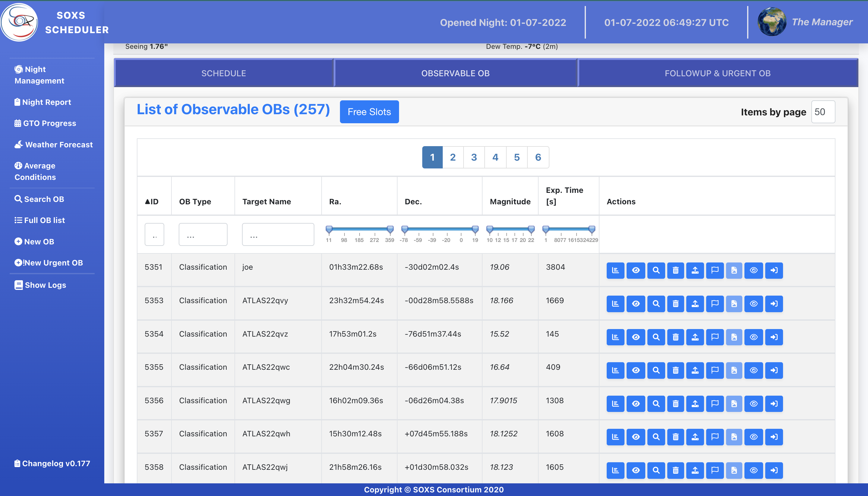The width and height of the screenshot is (868, 496).
Task: Click the trash icon for ATLAS22qvy row
Action: click(675, 303)
